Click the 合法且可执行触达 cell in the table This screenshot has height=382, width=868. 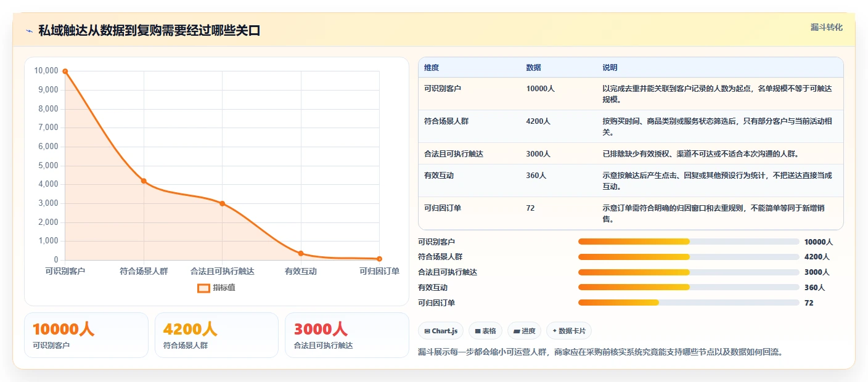(454, 154)
